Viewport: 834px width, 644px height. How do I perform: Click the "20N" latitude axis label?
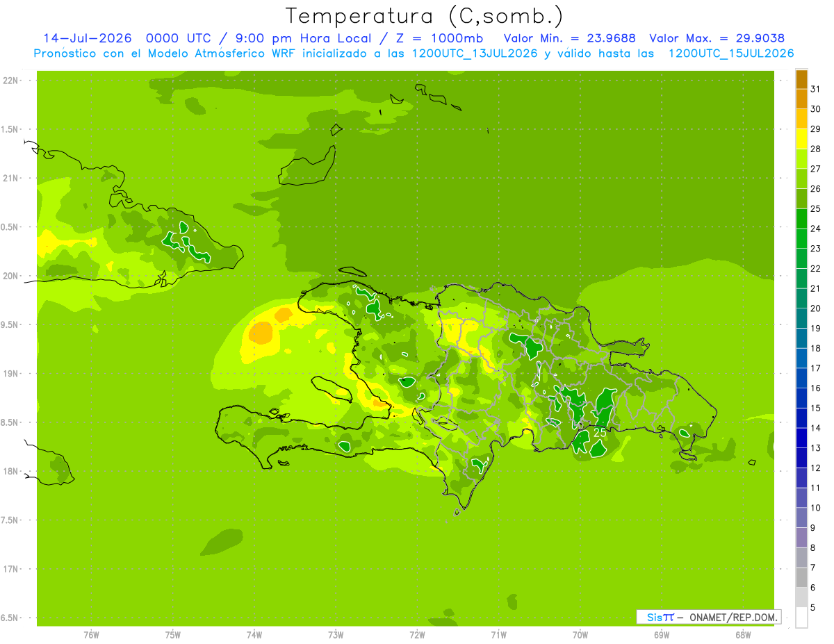[x=10, y=276]
